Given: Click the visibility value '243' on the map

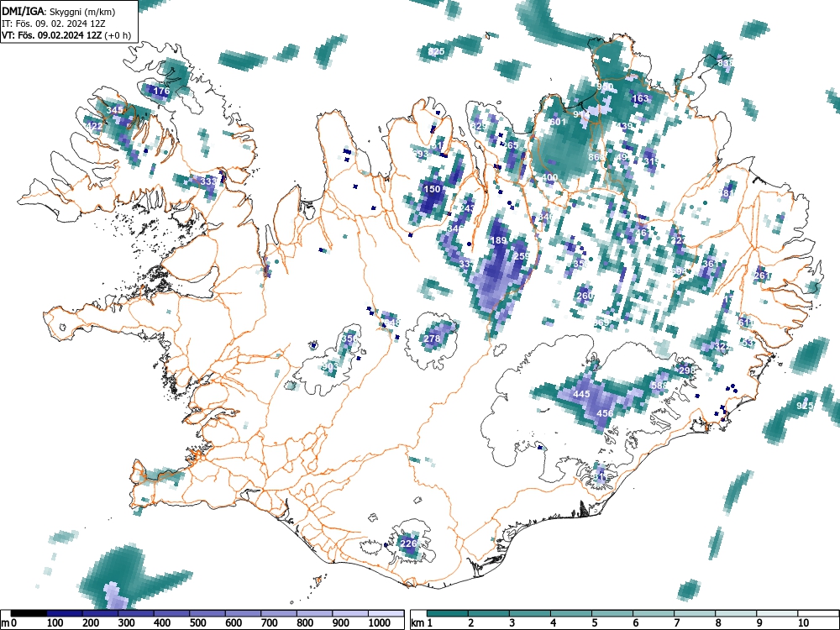Looking at the screenshot, I should pos(467,208).
